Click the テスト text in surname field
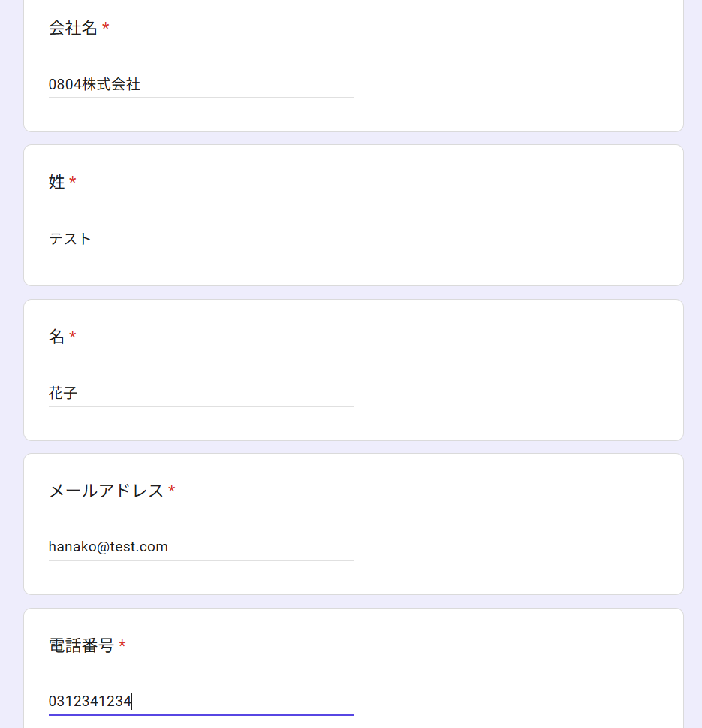The height and width of the screenshot is (728, 702). click(x=70, y=239)
